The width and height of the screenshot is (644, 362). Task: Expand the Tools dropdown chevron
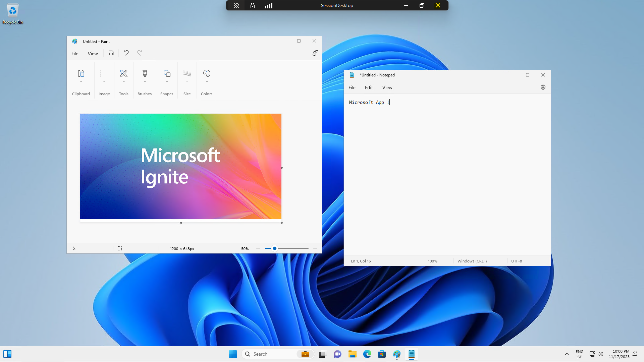(124, 81)
